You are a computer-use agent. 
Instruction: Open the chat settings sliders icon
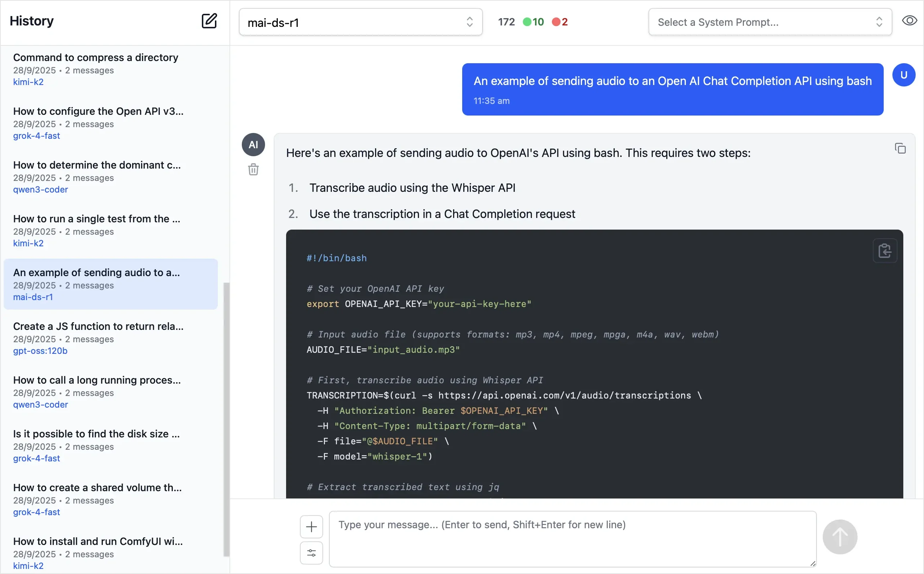click(x=311, y=553)
